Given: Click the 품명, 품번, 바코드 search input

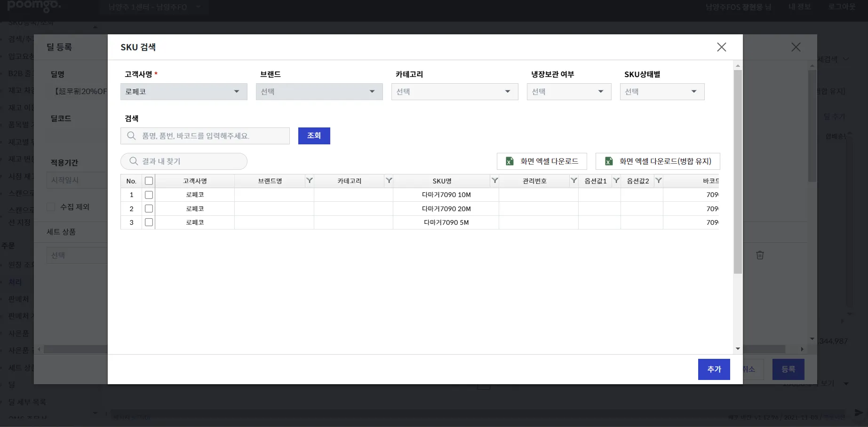Looking at the screenshot, I should 205,136.
